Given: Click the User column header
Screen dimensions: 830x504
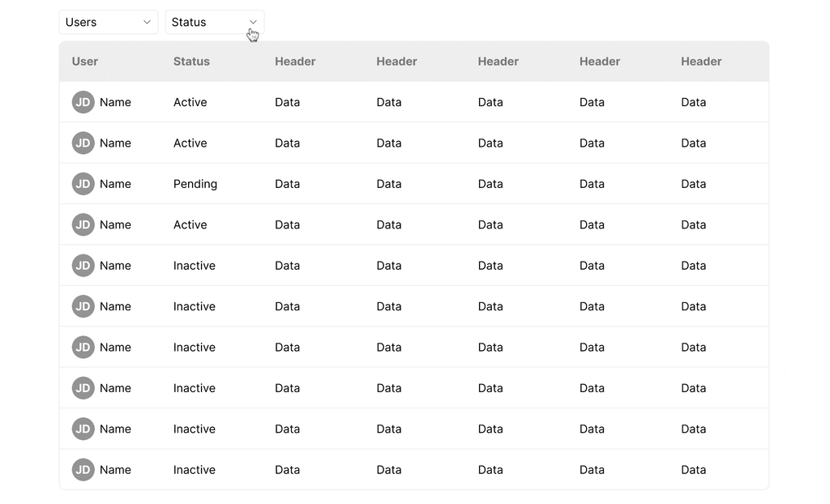Looking at the screenshot, I should click(85, 61).
